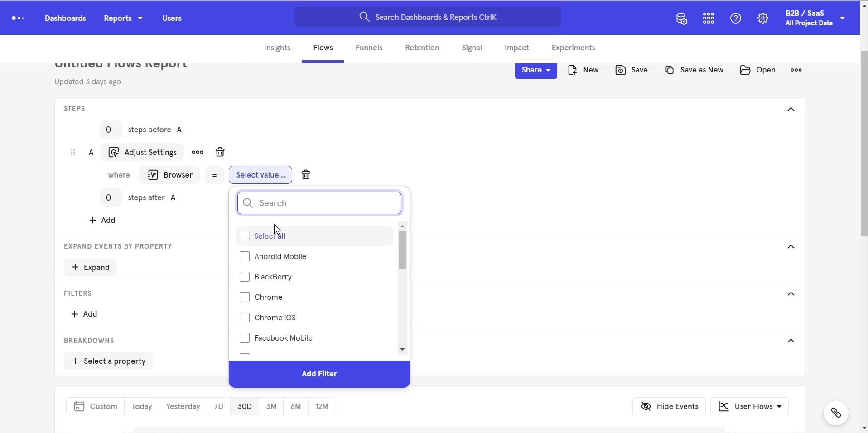Screen dimensions: 868x433
Task: Open the apps grid icon
Action: click(708, 18)
